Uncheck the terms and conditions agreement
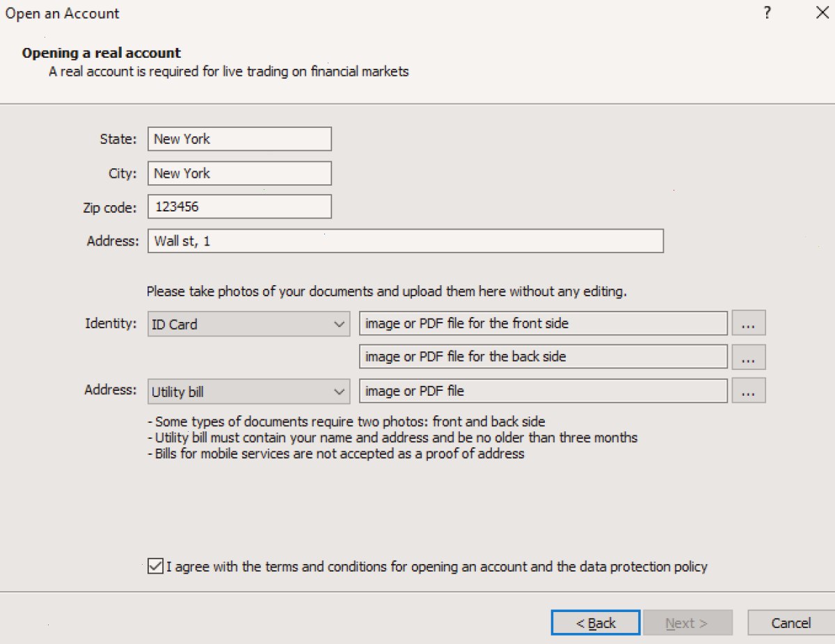This screenshot has height=644, width=835. 156,567
